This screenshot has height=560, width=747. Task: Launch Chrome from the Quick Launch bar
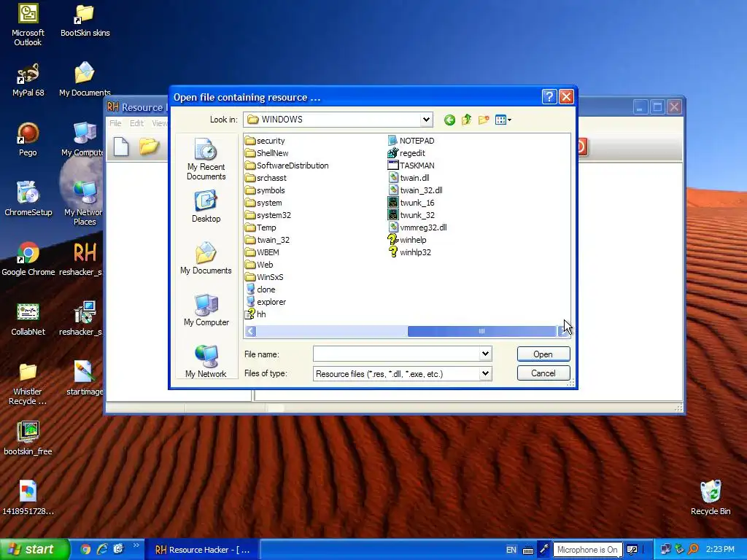85,550
